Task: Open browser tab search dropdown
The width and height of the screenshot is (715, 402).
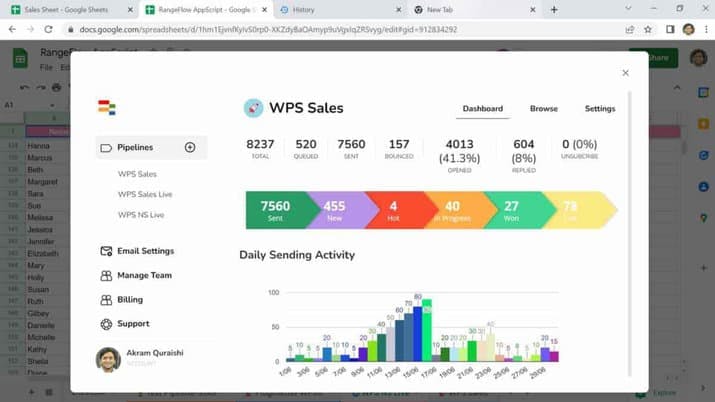Action: (628, 9)
